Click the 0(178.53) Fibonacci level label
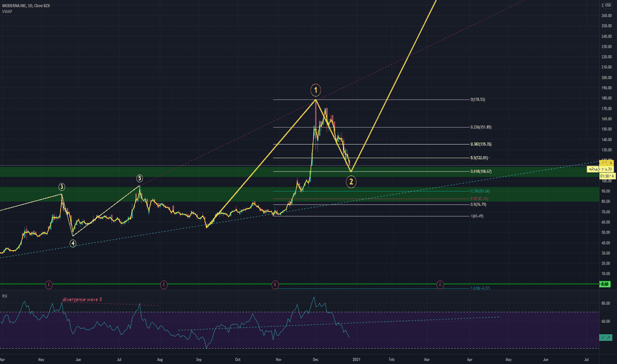 click(478, 99)
